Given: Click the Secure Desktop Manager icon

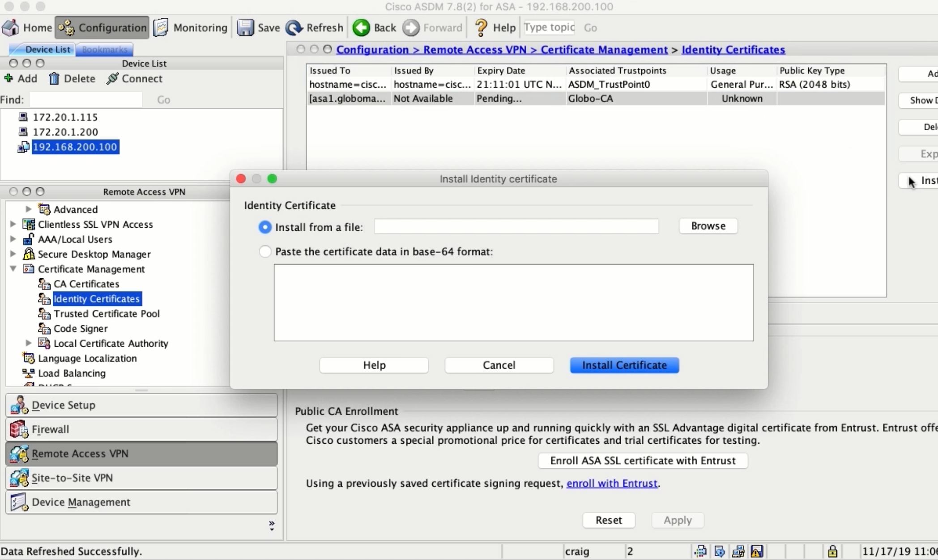Looking at the screenshot, I should [x=29, y=254].
